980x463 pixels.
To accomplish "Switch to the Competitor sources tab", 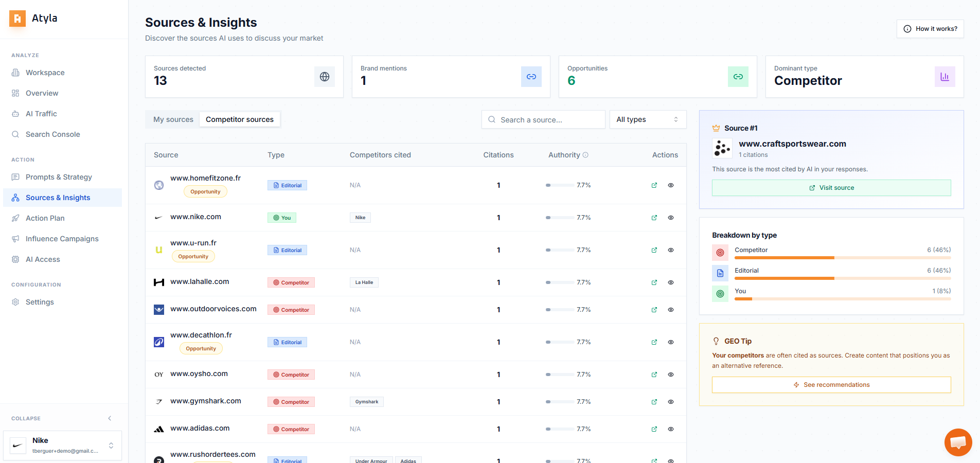I will 239,119.
